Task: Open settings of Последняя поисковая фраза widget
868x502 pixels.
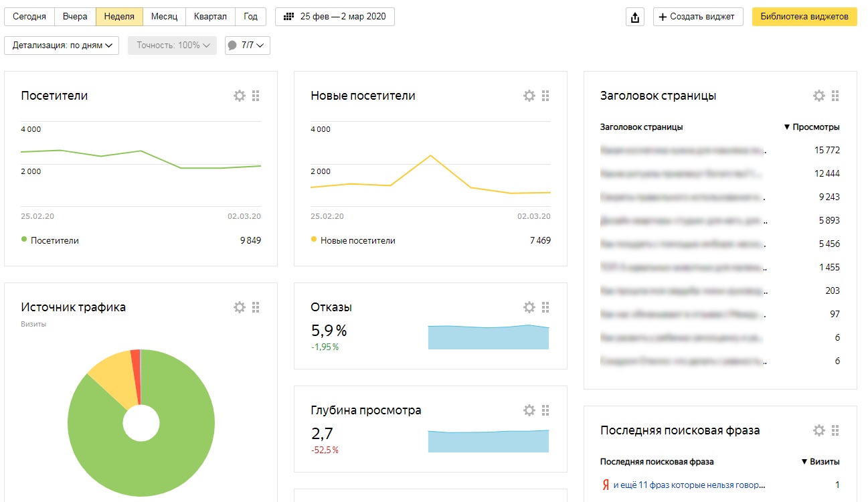Action: [x=819, y=430]
